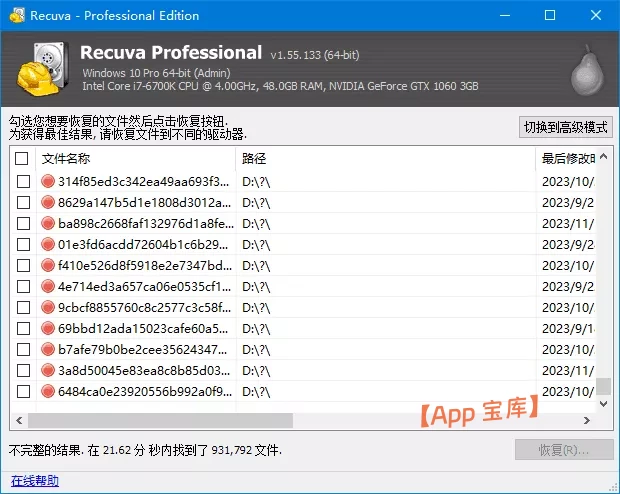
Task: Click red status dot of 69bbd12ada15023cafe60a5
Action: pyautogui.click(x=48, y=328)
